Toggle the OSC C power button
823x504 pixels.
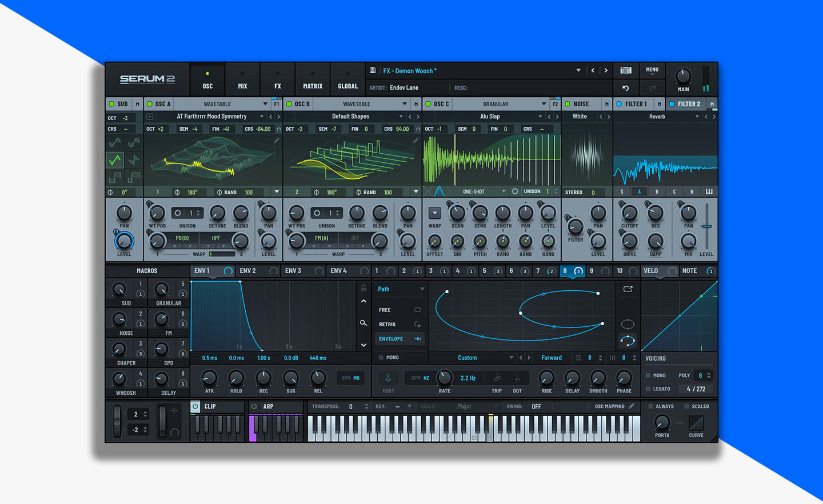tap(428, 104)
